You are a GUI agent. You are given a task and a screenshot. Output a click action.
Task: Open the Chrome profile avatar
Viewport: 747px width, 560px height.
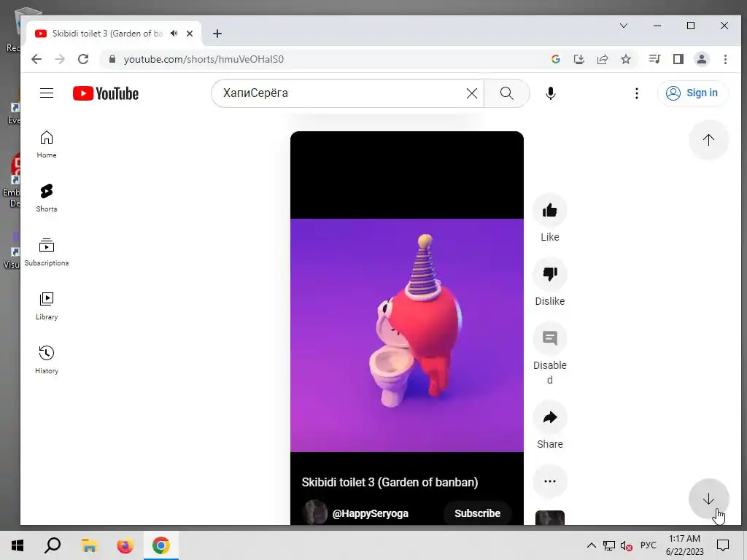click(702, 59)
